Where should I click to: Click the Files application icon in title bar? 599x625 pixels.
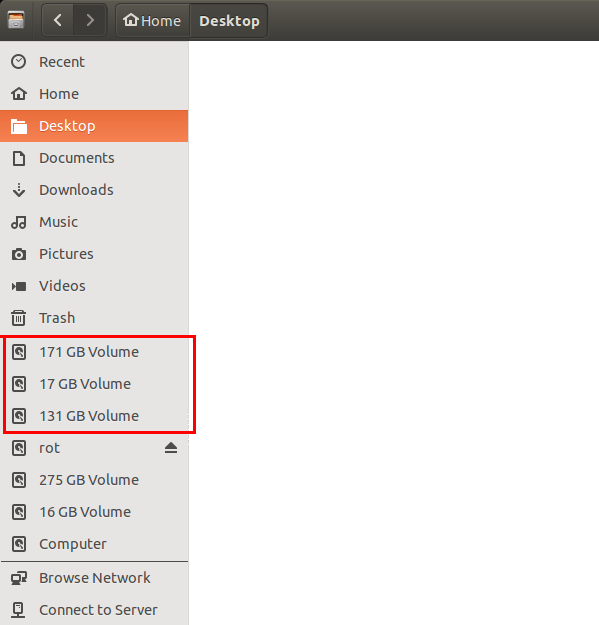[16, 20]
